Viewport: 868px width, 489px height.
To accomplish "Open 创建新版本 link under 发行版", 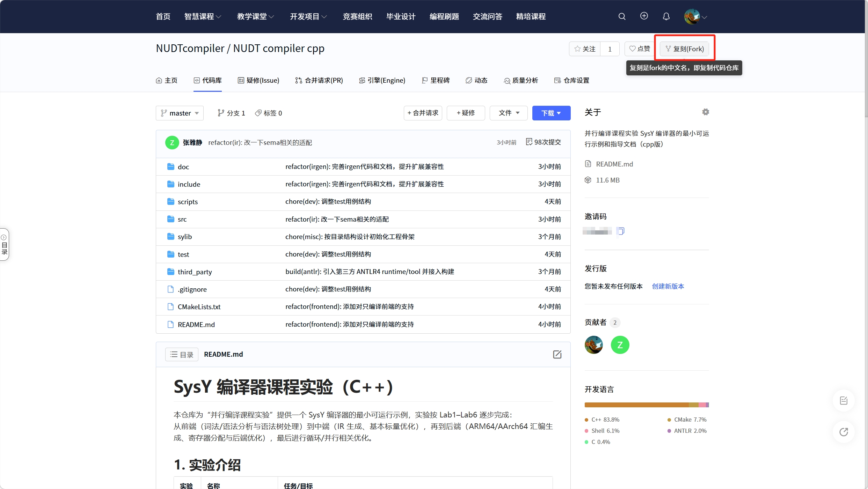I will tap(668, 286).
